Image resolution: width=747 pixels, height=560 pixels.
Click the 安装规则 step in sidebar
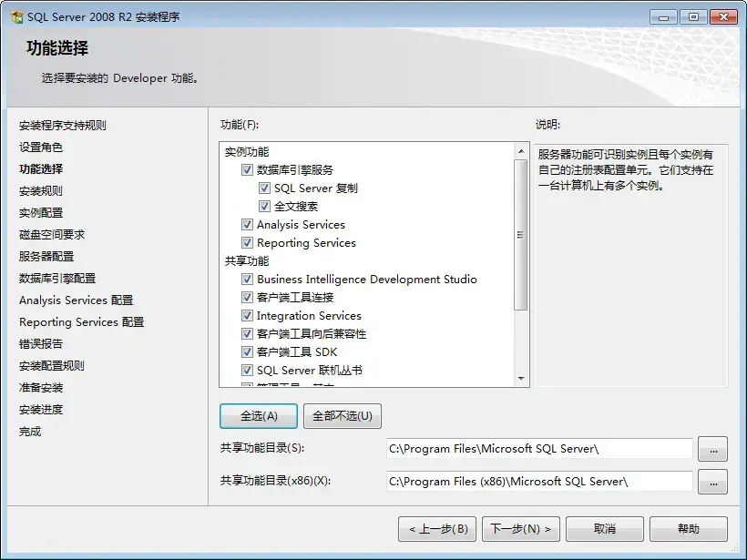[41, 191]
